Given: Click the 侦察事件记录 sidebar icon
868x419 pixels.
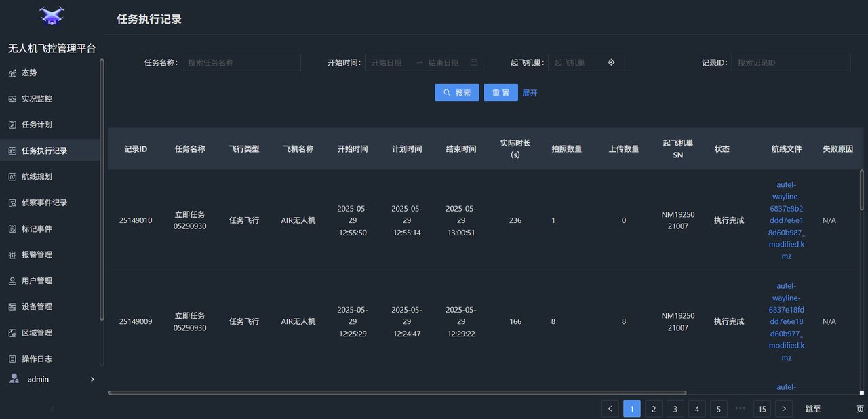Looking at the screenshot, I should click(x=12, y=203).
